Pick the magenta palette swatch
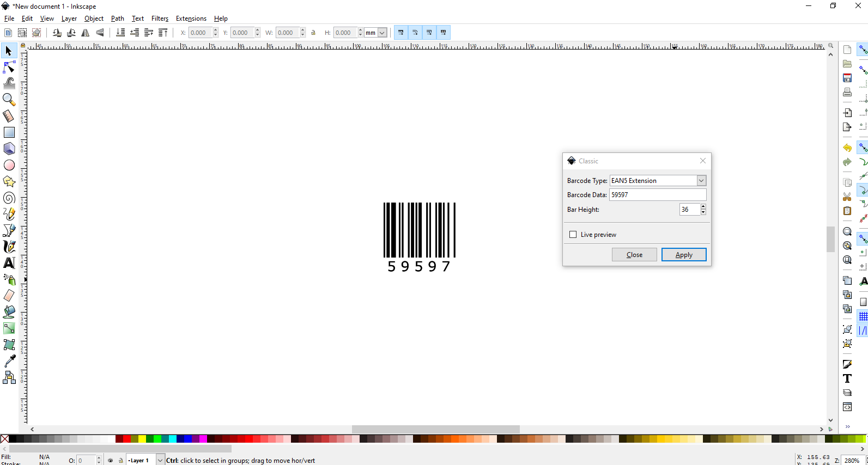The image size is (868, 465). [x=203, y=439]
